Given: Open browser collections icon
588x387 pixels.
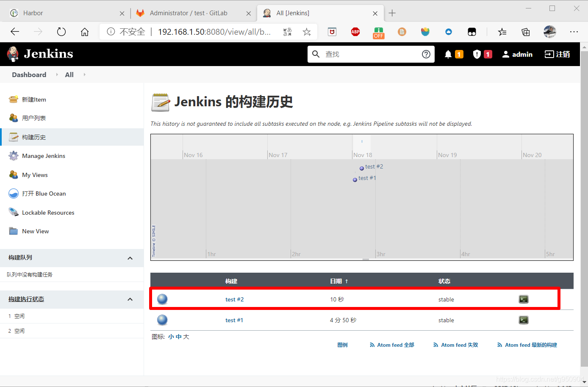Looking at the screenshot, I should (526, 32).
